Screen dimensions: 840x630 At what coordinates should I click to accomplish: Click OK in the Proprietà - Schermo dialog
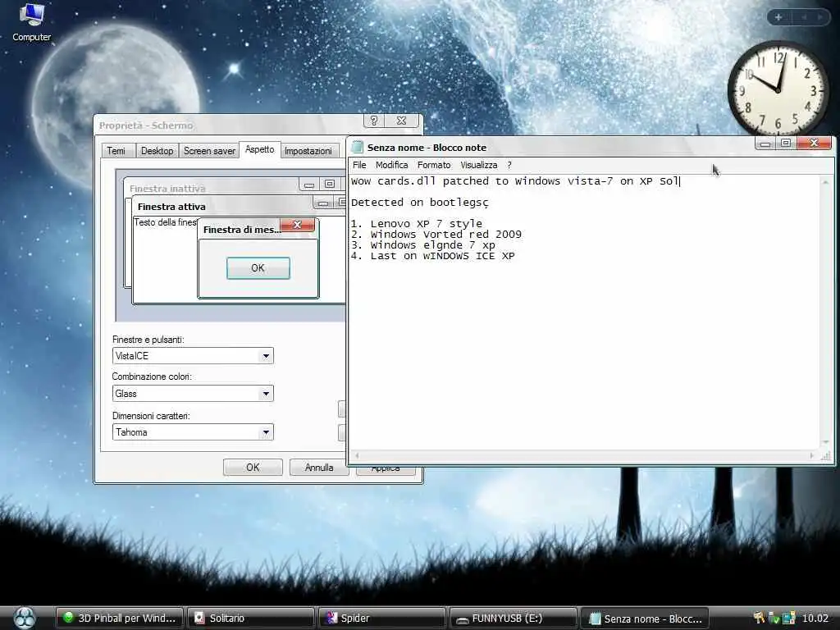[253, 467]
